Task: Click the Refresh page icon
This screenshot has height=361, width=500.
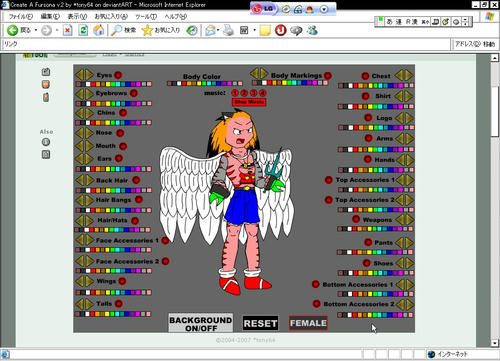Action: [83, 31]
